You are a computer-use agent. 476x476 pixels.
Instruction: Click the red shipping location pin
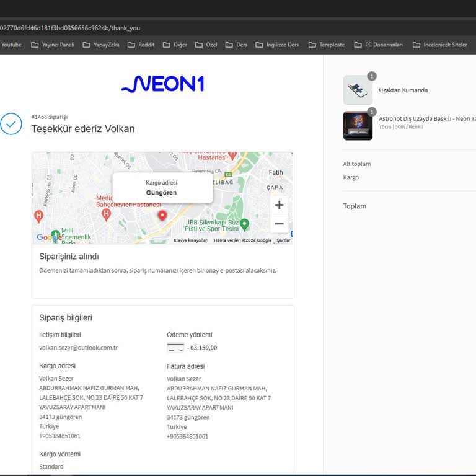pos(162,216)
